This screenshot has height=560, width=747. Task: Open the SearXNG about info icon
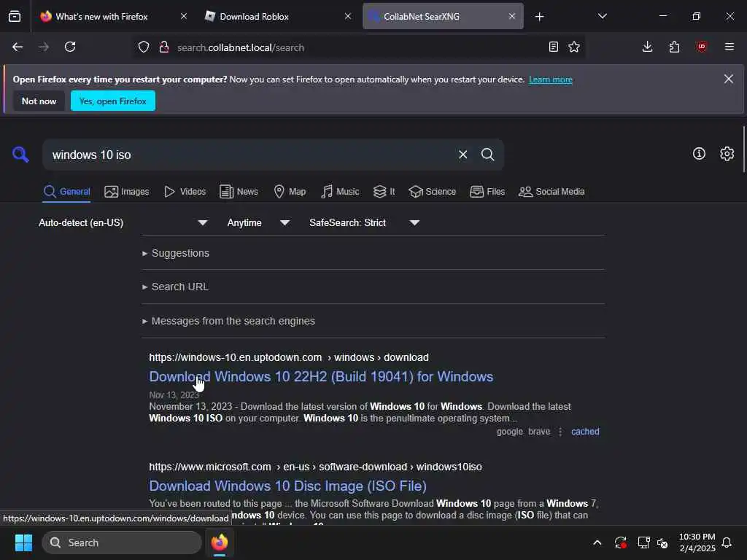(x=699, y=154)
